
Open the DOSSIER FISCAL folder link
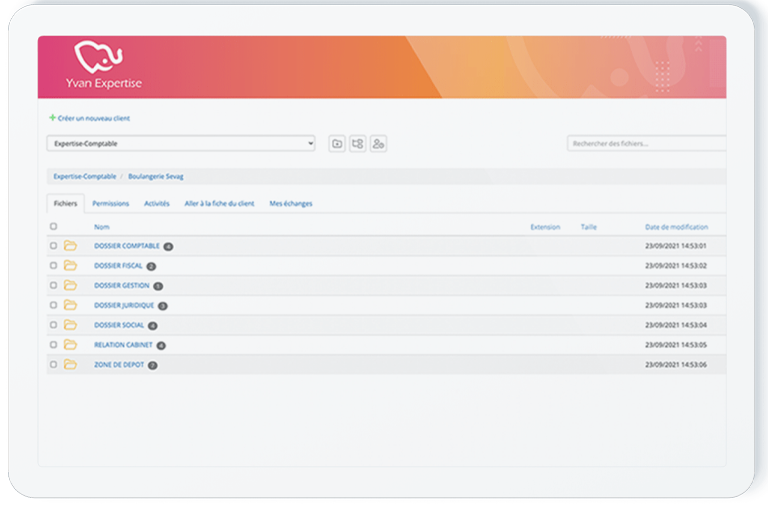[x=118, y=266]
